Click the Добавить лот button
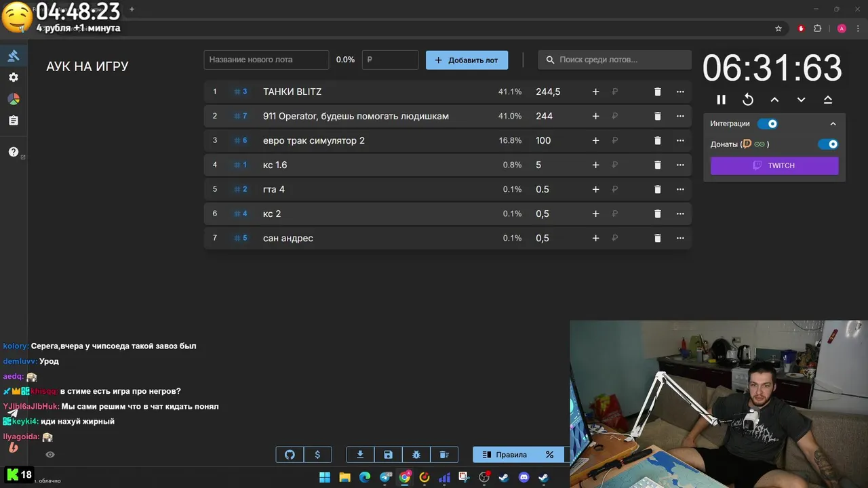The image size is (868, 488). tap(467, 60)
